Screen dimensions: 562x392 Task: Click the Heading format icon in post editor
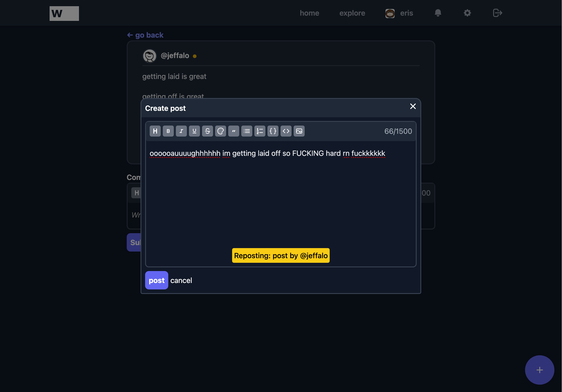click(155, 131)
